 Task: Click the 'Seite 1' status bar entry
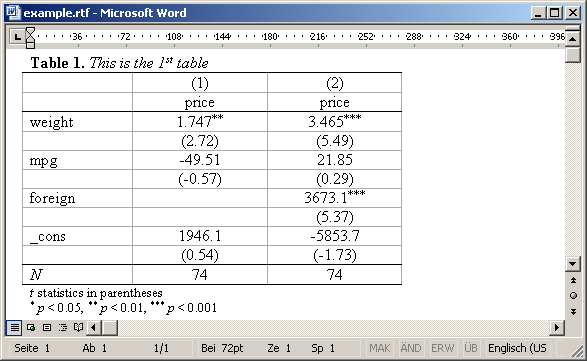32,348
